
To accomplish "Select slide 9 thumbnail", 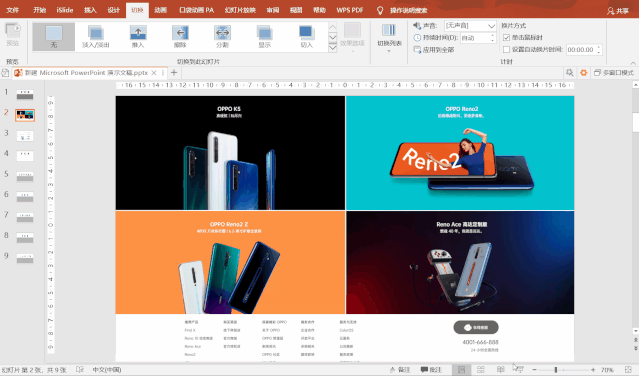I will pyautogui.click(x=25, y=258).
